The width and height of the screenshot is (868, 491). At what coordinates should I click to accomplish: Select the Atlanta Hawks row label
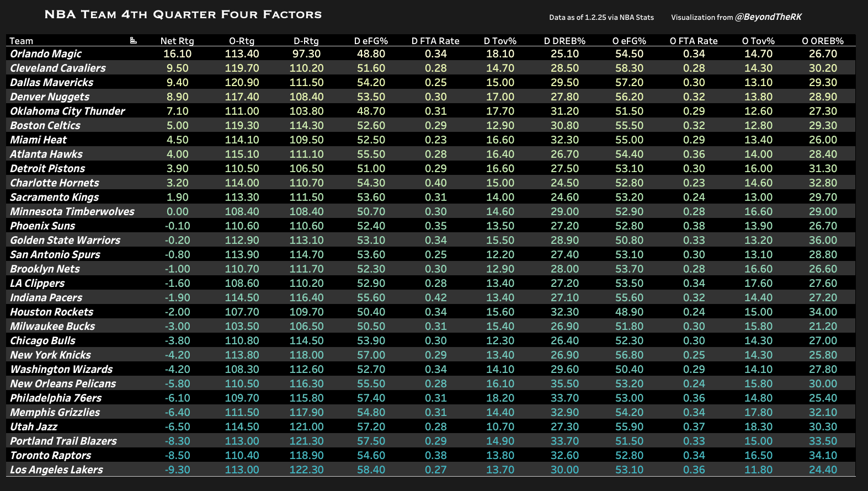click(46, 154)
